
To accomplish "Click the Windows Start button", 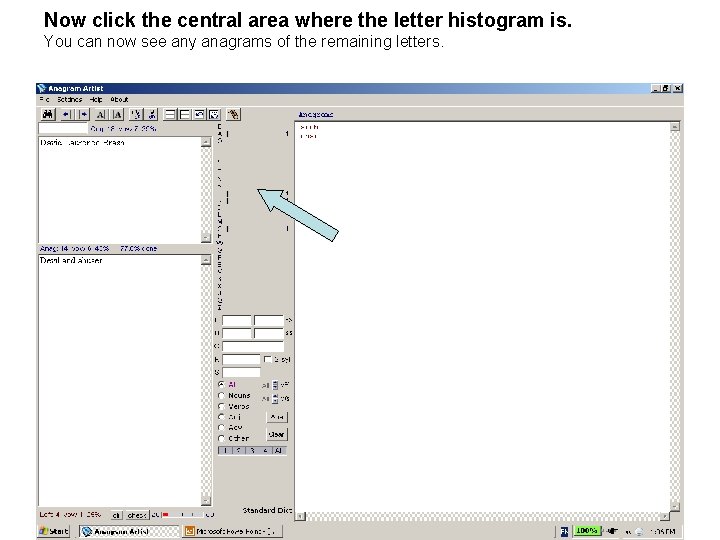I will click(53, 531).
